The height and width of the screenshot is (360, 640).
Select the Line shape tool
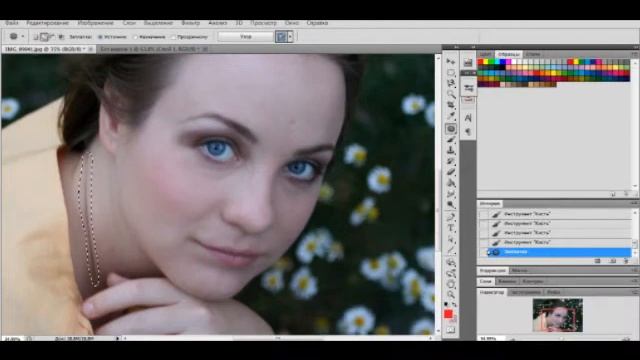click(451, 250)
